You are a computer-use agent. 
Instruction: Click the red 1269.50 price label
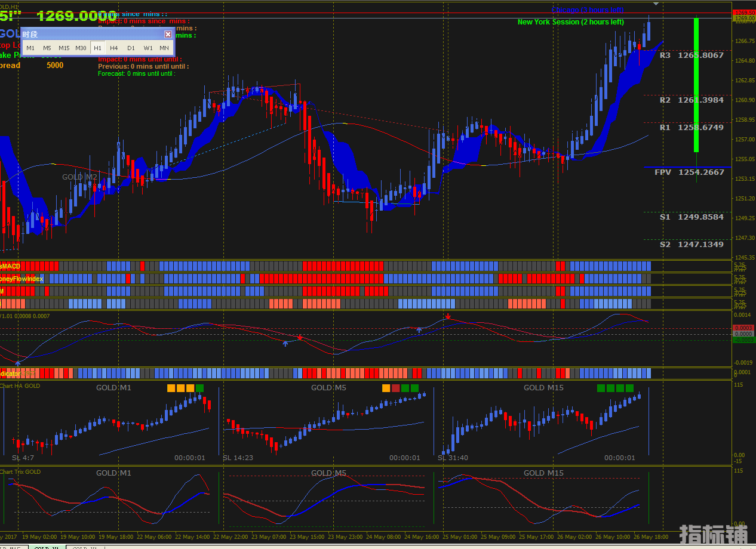point(743,13)
